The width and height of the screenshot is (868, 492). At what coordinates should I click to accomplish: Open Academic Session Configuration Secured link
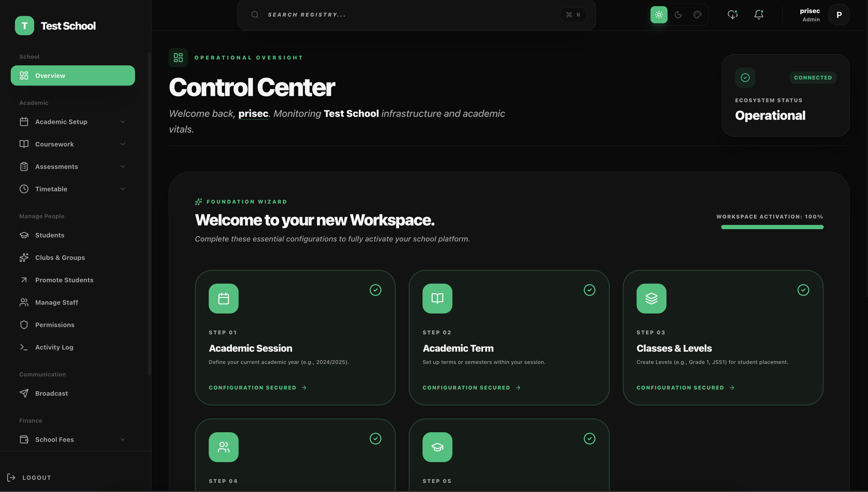point(258,388)
